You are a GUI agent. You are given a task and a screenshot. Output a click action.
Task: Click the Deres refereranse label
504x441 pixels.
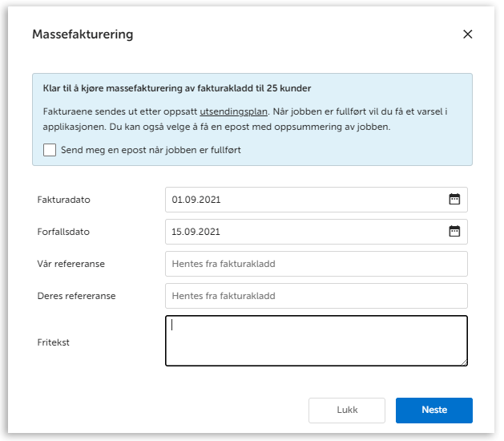[x=77, y=296]
